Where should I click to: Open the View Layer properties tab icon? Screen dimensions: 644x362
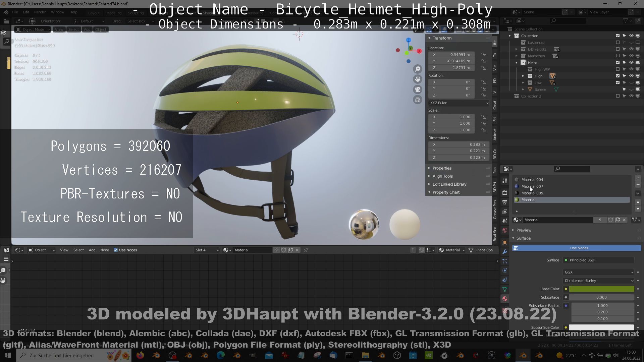click(x=505, y=212)
